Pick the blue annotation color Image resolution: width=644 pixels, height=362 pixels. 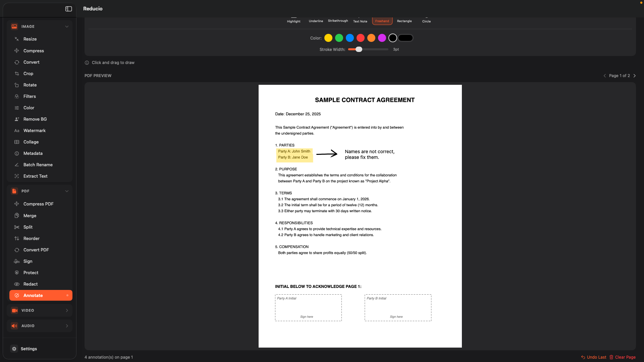coord(350,38)
